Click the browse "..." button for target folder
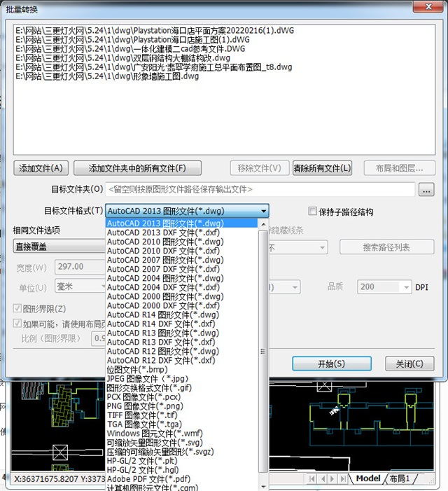This screenshot has width=448, height=491. point(426,190)
